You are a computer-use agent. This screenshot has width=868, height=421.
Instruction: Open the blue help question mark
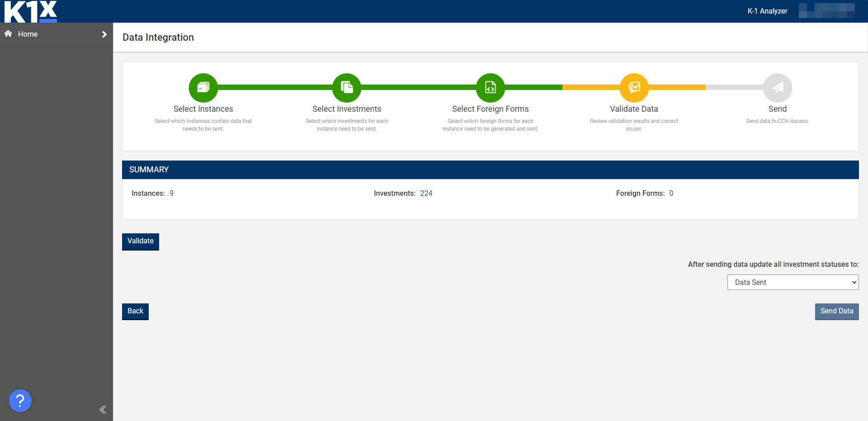20,401
